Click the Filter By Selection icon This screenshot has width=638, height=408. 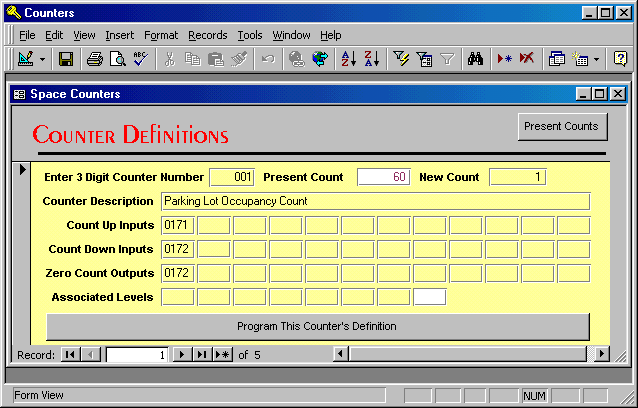pyautogui.click(x=401, y=59)
